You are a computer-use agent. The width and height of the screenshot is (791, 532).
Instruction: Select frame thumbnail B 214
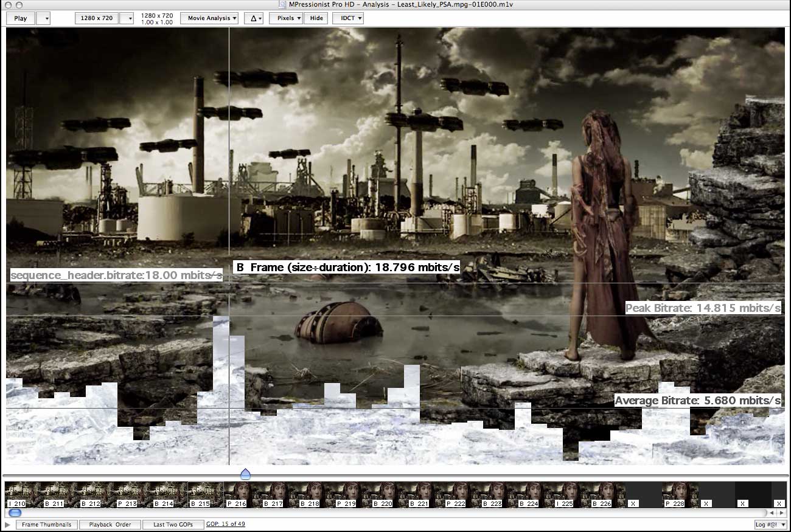[169, 495]
